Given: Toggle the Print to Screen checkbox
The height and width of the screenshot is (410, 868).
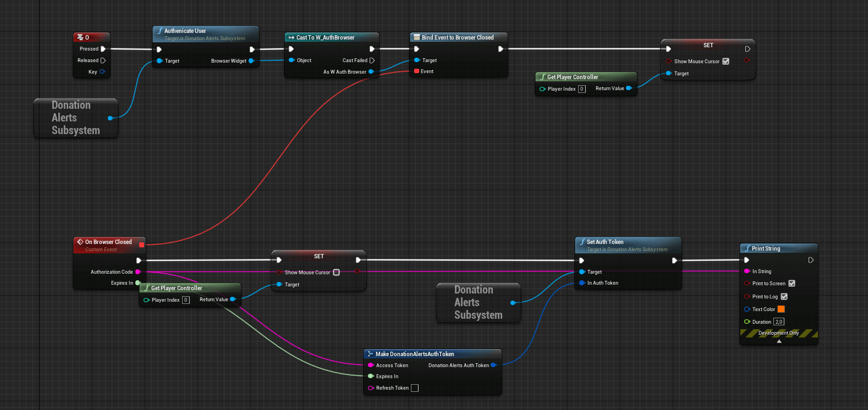Looking at the screenshot, I should tap(792, 284).
